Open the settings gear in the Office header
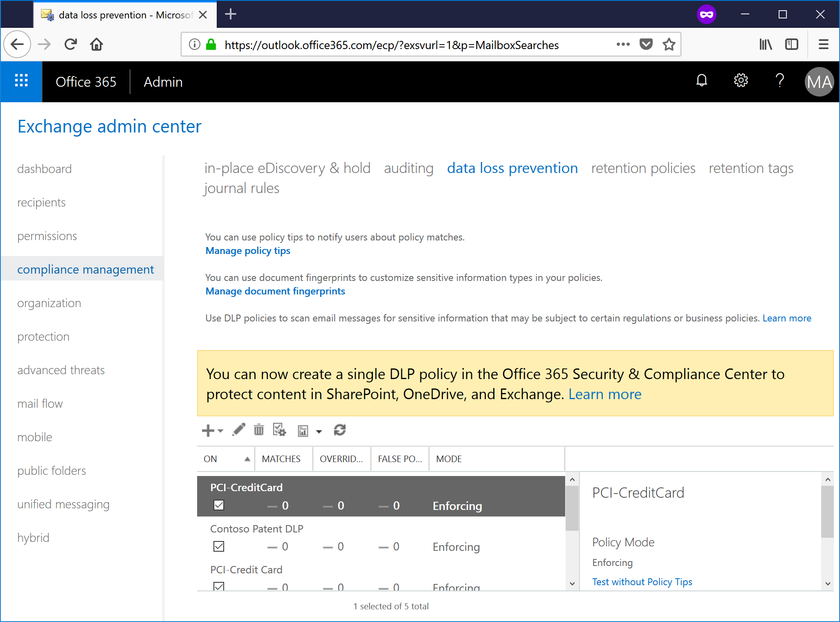 tap(741, 81)
